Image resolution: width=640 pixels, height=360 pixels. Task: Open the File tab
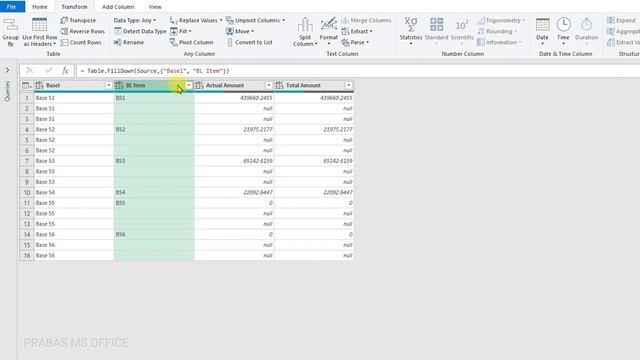(x=11, y=7)
